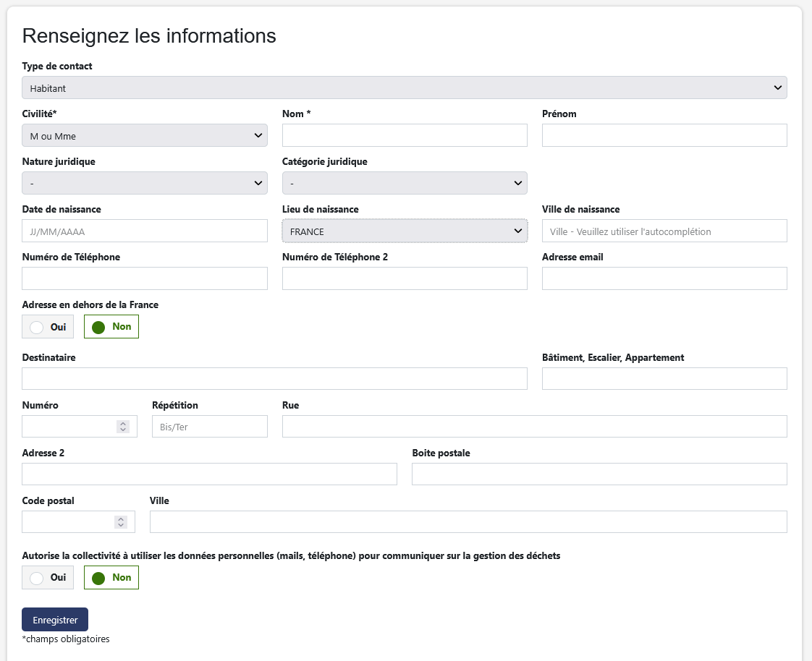Select Non for personal data authorization
This screenshot has width=812, height=661.
point(111,578)
